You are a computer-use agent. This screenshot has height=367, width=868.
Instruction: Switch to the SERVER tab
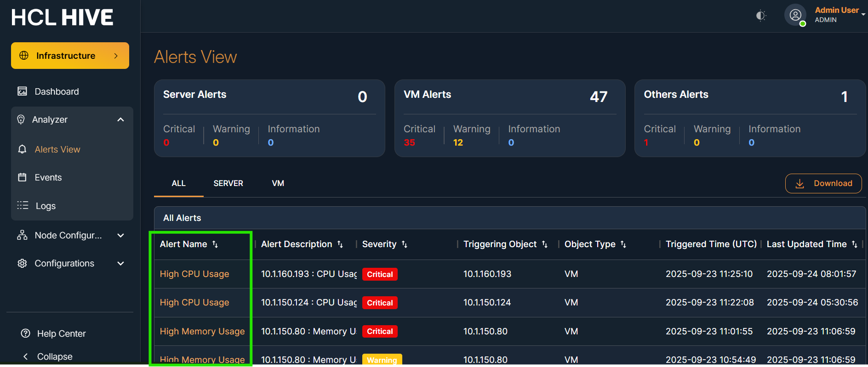coord(228,183)
